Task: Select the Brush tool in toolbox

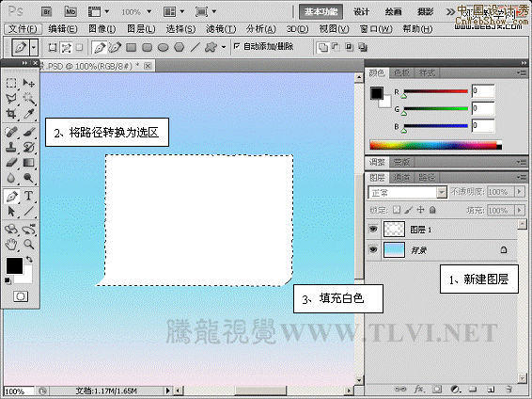Action: 29,132
